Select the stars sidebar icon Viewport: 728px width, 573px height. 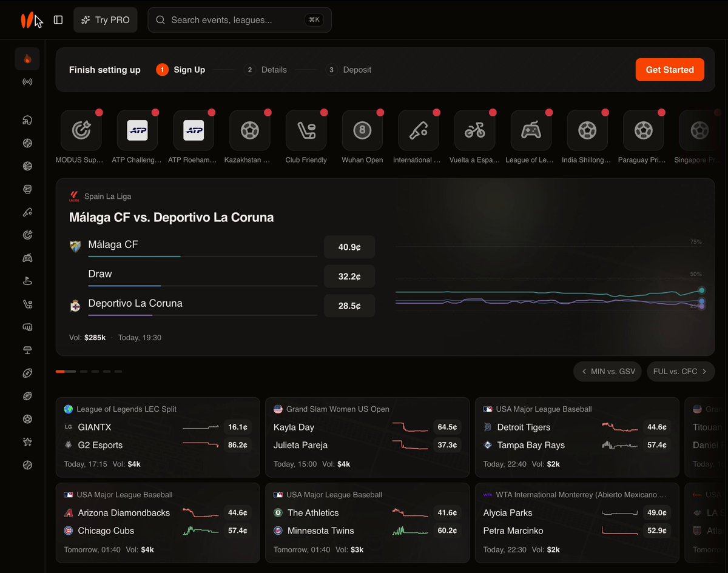pyautogui.click(x=27, y=442)
